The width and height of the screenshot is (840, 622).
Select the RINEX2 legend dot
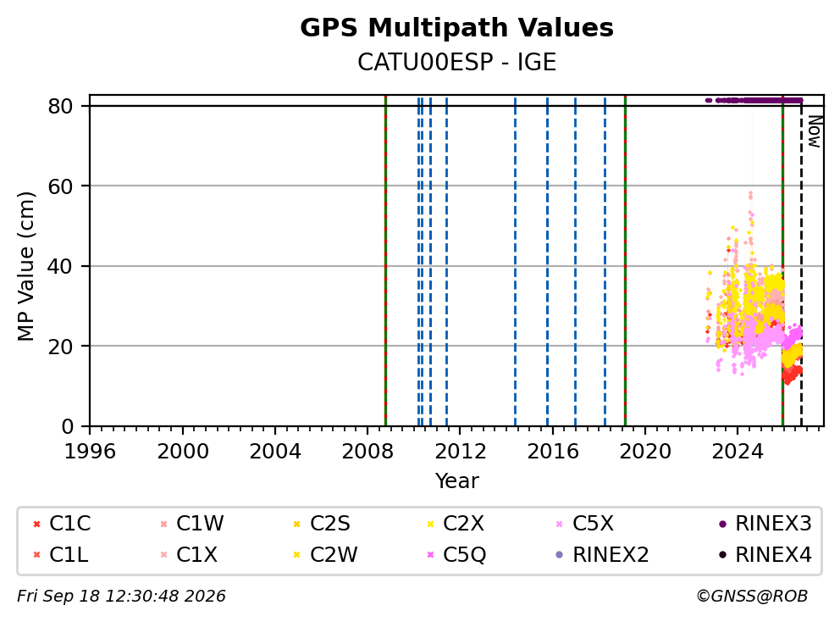[560, 555]
